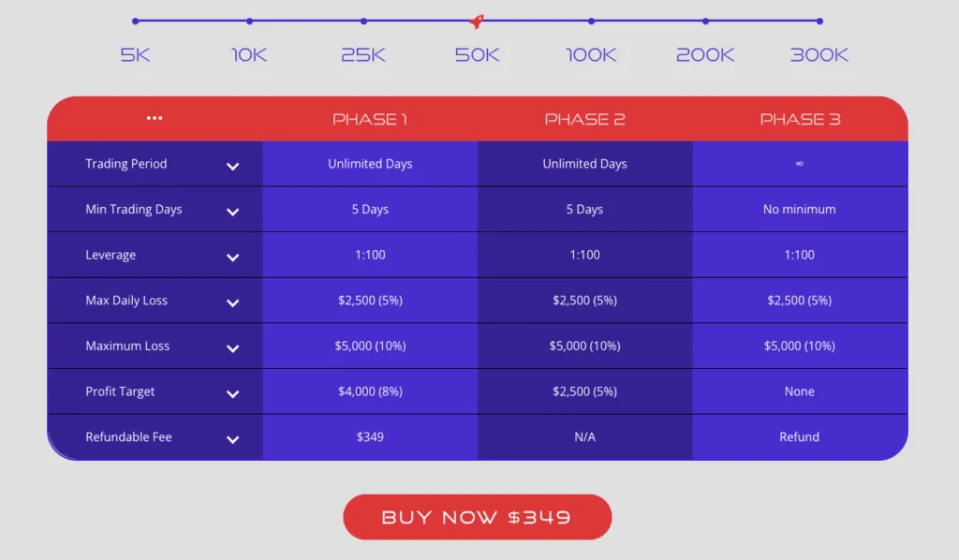Click the slider dot above 25K

pyautogui.click(x=362, y=20)
